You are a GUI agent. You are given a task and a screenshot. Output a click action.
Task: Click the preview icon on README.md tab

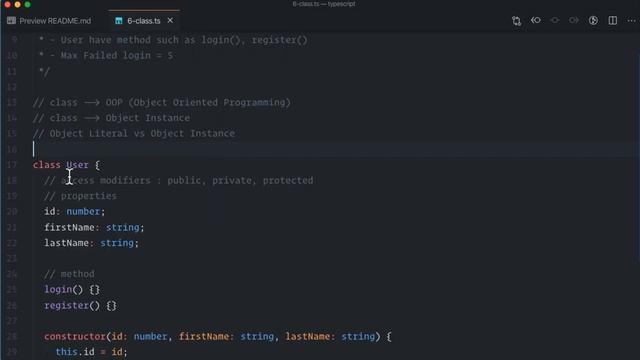point(11,20)
